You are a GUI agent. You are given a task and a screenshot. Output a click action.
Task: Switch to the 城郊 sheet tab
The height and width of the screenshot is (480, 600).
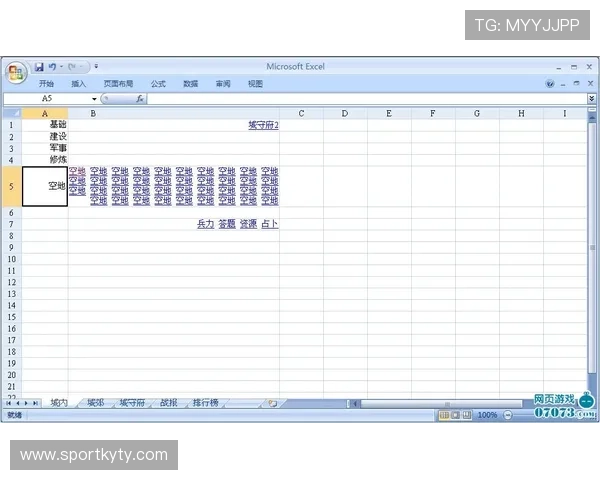click(95, 403)
